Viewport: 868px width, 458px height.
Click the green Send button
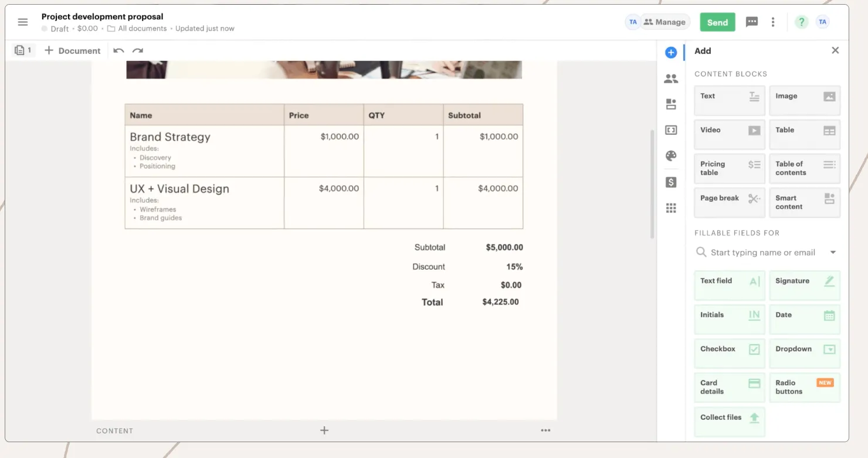717,22
